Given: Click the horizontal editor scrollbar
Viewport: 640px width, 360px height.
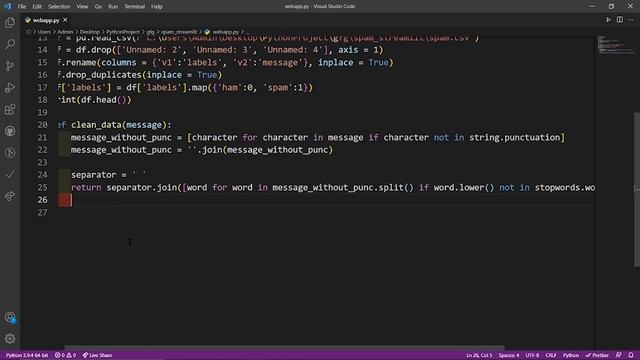Looking at the screenshot, I should click(284, 348).
